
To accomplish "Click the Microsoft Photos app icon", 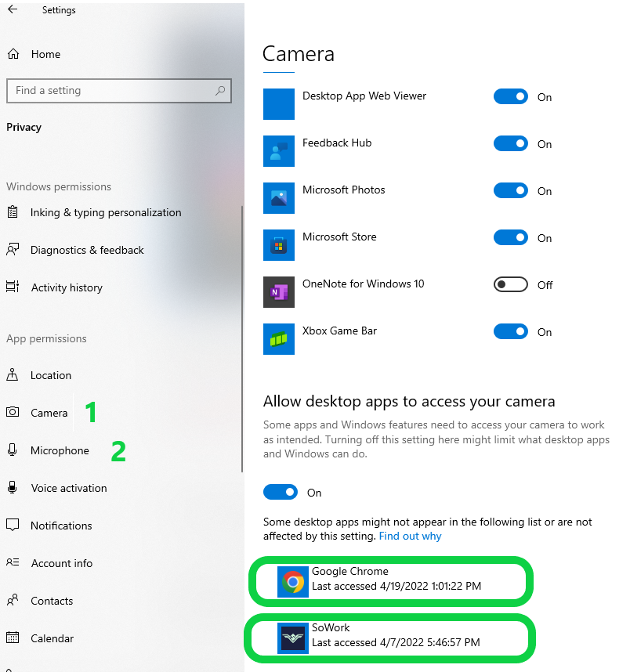I will point(279,198).
